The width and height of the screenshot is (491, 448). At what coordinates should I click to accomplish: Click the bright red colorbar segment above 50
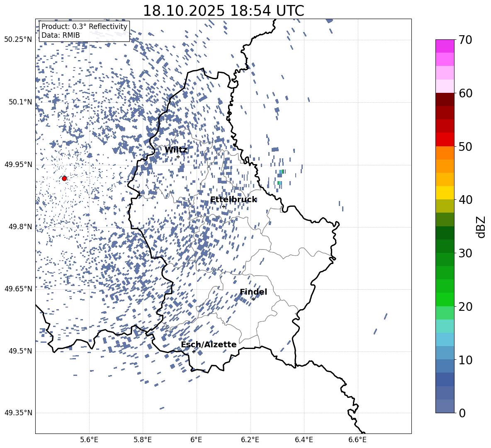pos(445,140)
